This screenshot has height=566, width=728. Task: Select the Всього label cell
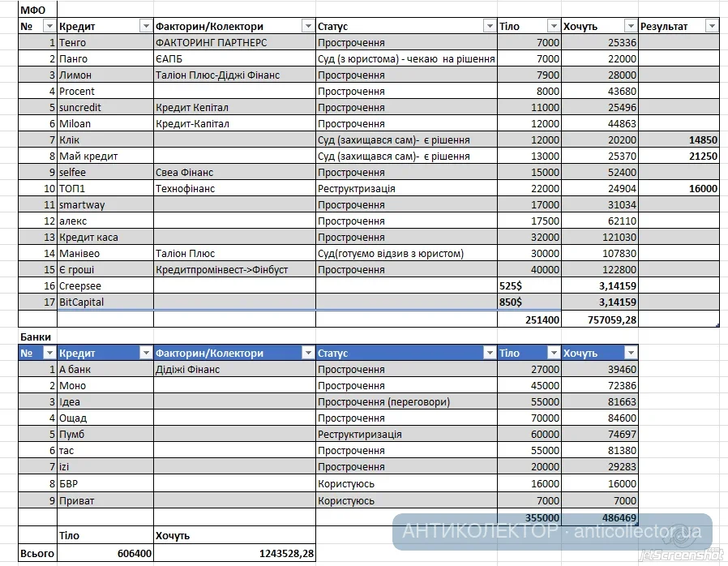37,553
